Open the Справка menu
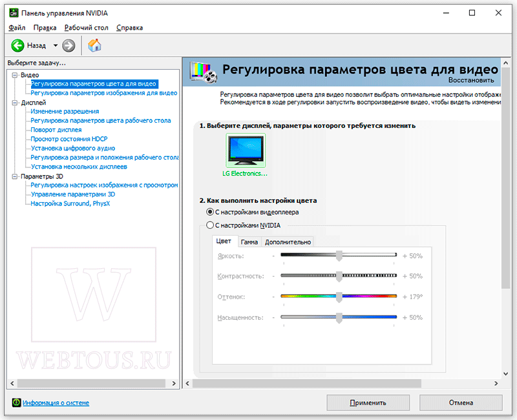 coord(130,28)
